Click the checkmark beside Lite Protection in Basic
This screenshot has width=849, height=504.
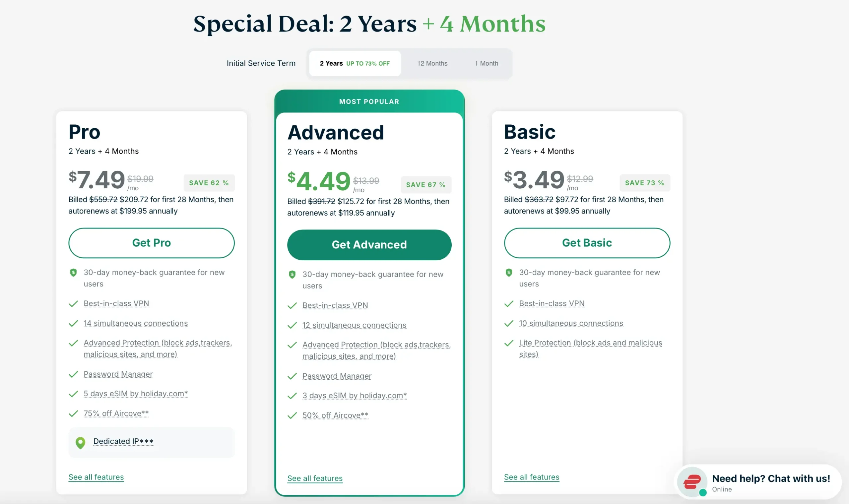(508, 343)
